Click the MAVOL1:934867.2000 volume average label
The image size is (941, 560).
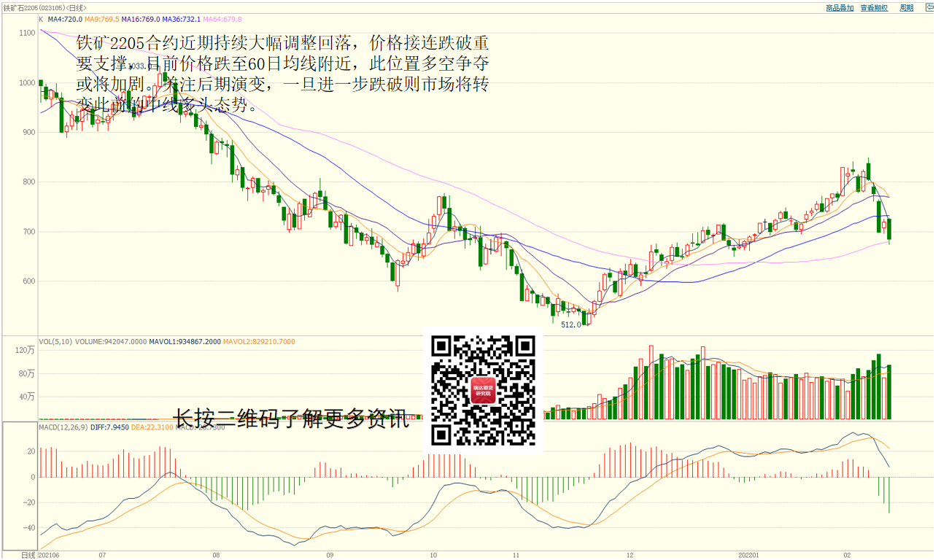point(185,341)
